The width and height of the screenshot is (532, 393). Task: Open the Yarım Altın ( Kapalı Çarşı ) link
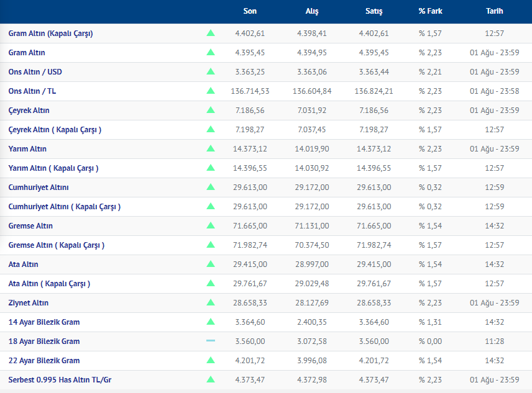pyautogui.click(x=53, y=168)
